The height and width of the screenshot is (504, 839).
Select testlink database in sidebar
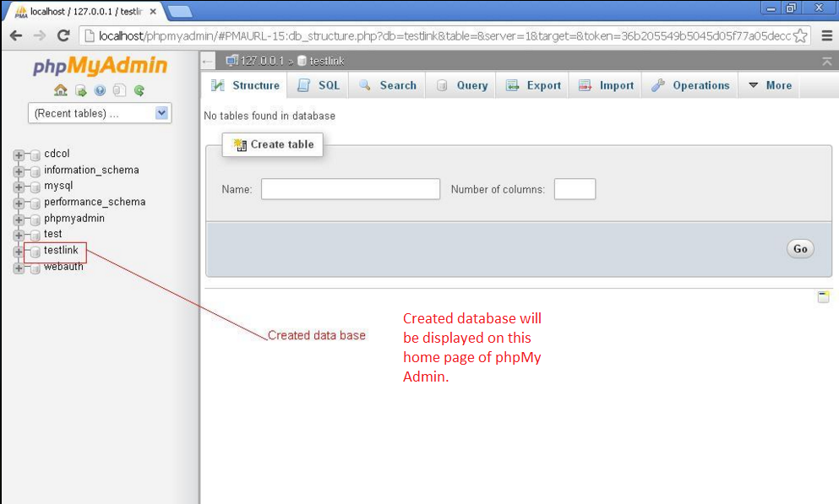pyautogui.click(x=61, y=250)
